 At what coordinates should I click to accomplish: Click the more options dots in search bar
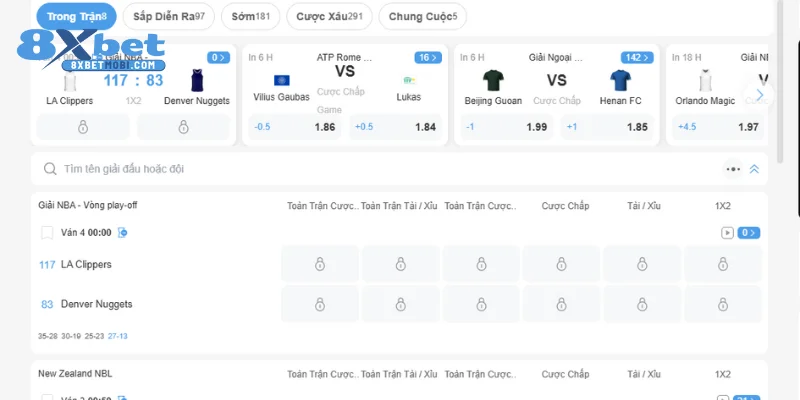coord(733,170)
